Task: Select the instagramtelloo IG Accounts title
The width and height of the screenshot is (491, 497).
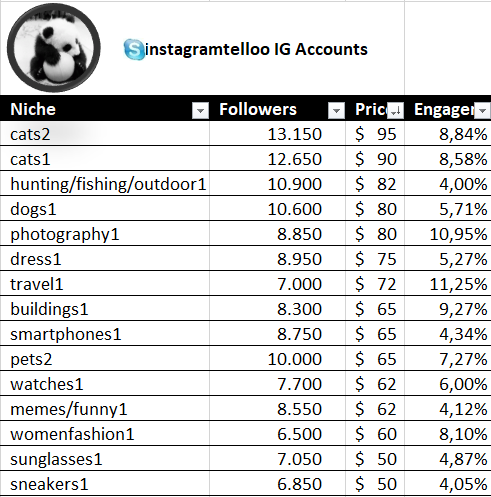Action: [256, 49]
